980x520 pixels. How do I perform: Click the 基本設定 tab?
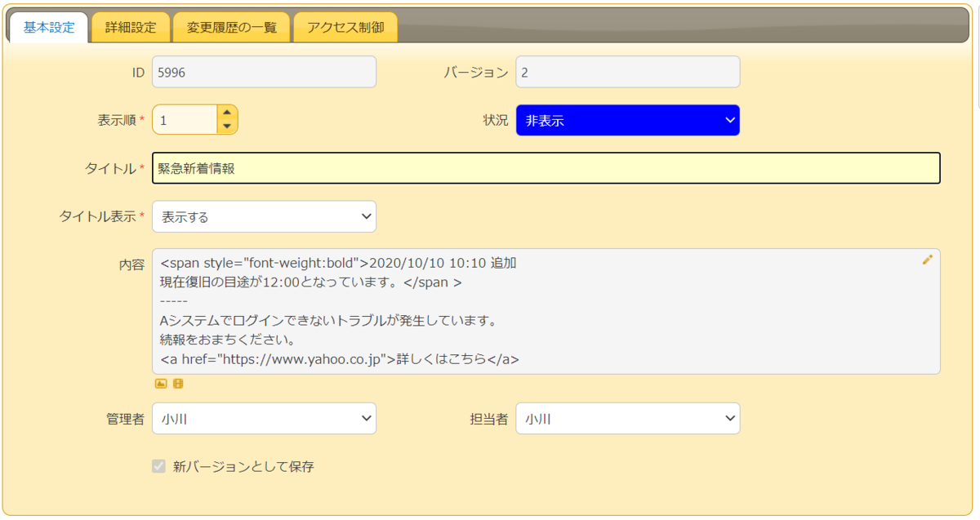(x=47, y=26)
